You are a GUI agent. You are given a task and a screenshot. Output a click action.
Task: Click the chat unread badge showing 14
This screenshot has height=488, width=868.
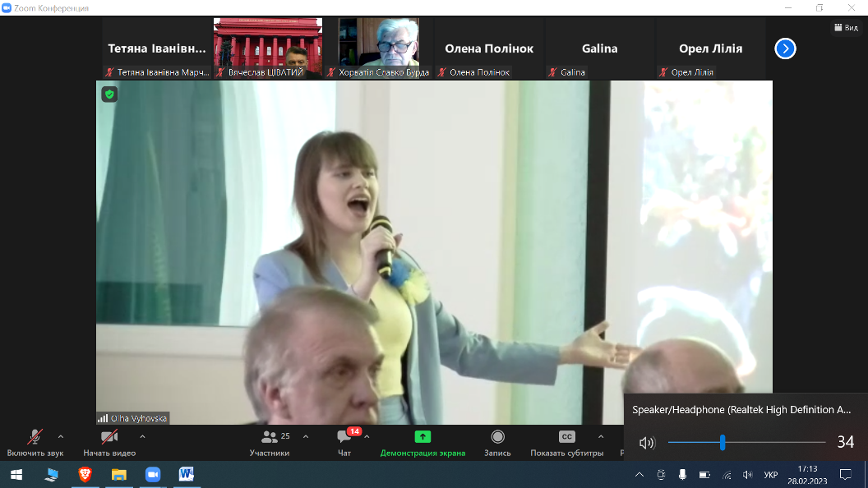(x=354, y=431)
